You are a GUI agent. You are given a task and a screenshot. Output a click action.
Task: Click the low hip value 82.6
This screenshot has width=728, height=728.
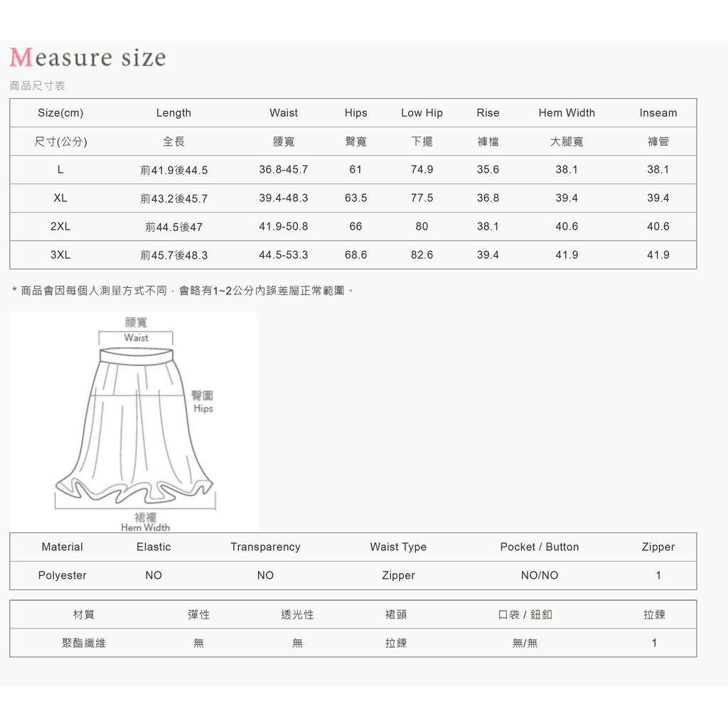click(x=422, y=255)
